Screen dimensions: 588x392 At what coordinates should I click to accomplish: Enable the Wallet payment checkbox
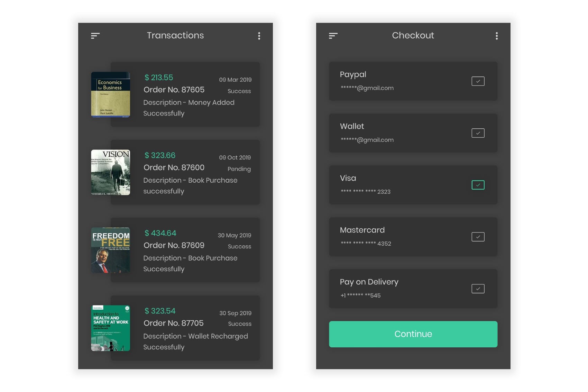pyautogui.click(x=478, y=133)
